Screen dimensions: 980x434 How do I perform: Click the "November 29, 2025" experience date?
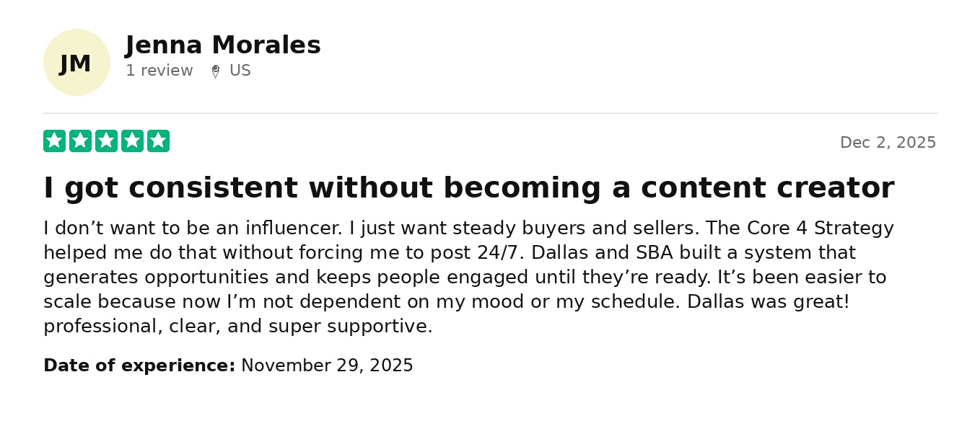pyautogui.click(x=327, y=366)
